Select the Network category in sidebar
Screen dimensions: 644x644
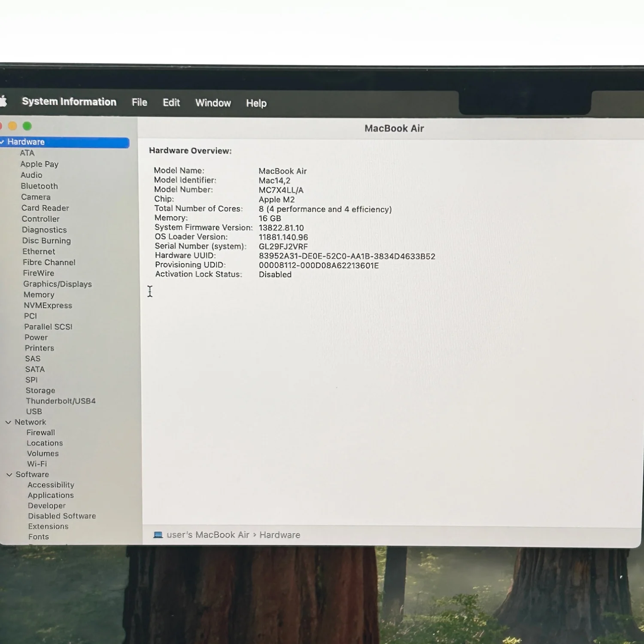point(30,422)
